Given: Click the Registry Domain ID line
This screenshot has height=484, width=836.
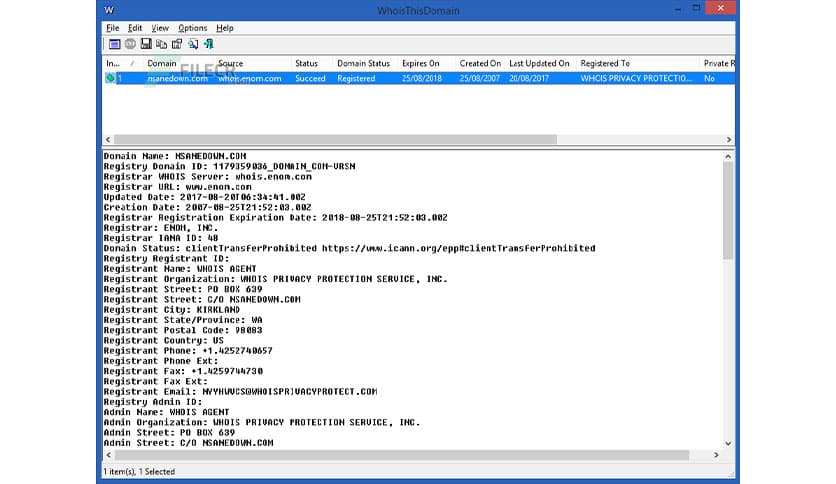Looking at the screenshot, I should point(229,166).
